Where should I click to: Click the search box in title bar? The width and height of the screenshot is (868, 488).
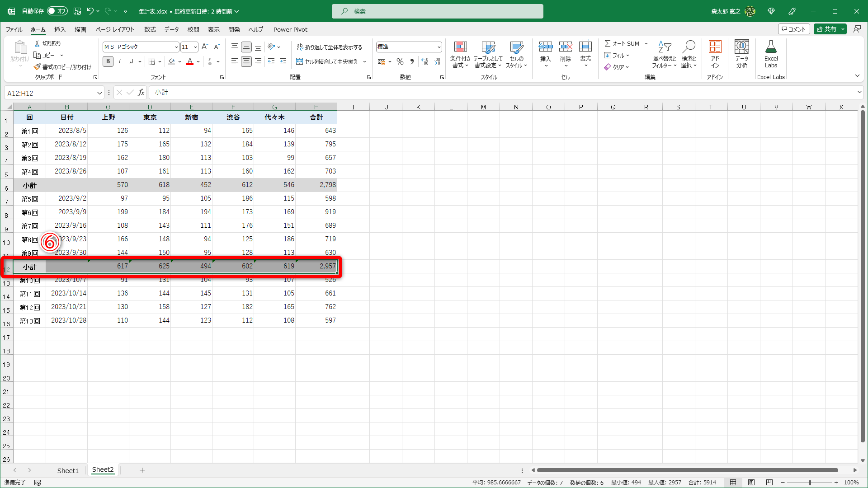tap(437, 11)
